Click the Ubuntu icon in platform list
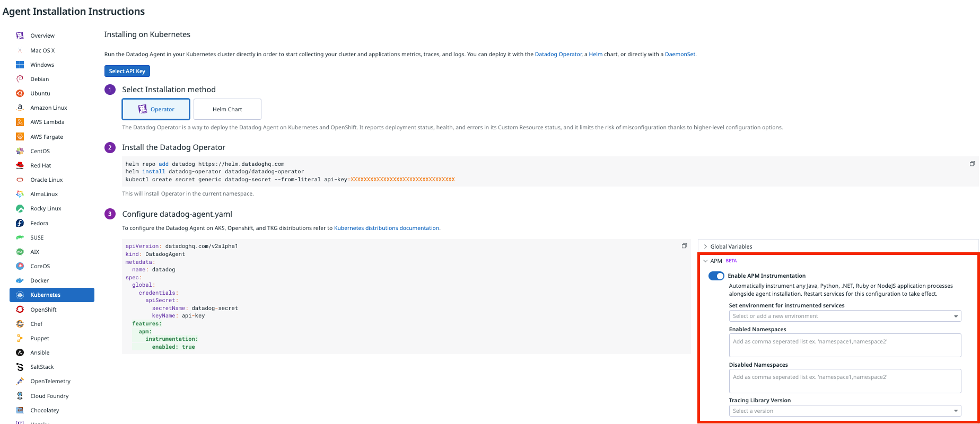Image resolution: width=980 pixels, height=424 pixels. pos(20,93)
